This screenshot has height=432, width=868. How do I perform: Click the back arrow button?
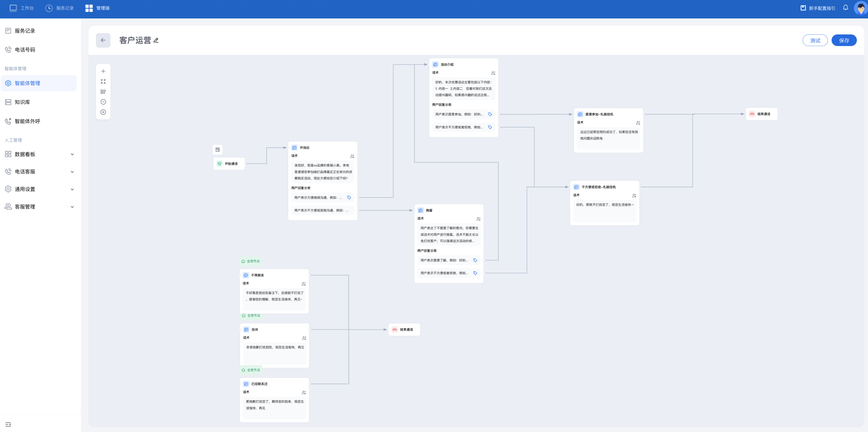click(x=103, y=40)
